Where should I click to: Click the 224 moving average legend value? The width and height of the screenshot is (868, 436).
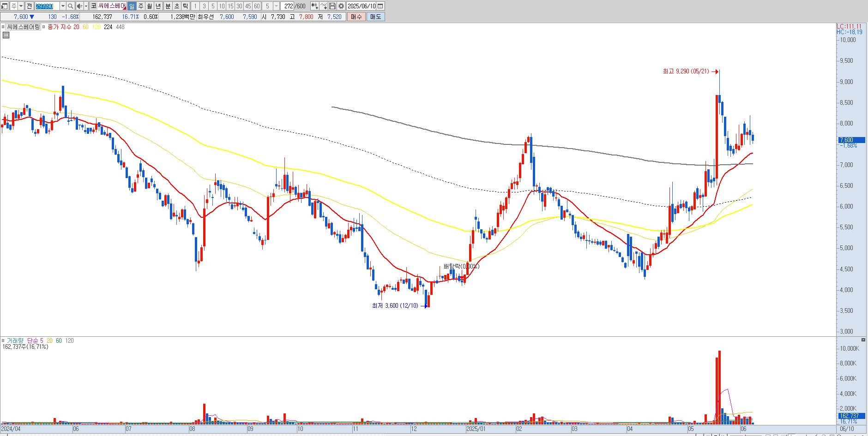click(108, 27)
